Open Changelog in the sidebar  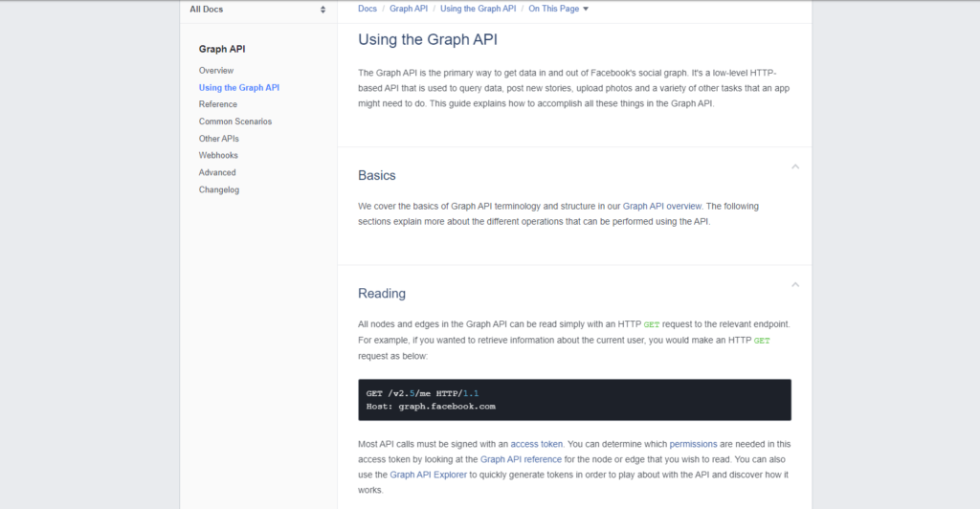point(219,189)
